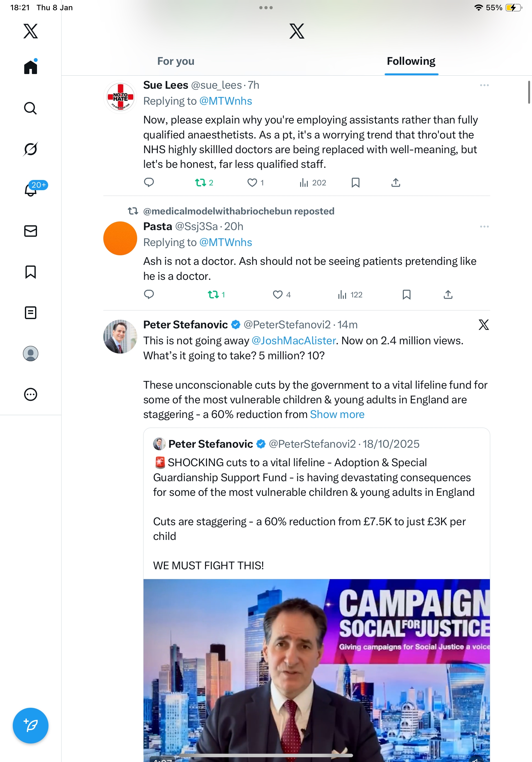Open more options on Pasta's post
Screen dimensions: 532x762
tap(484, 227)
